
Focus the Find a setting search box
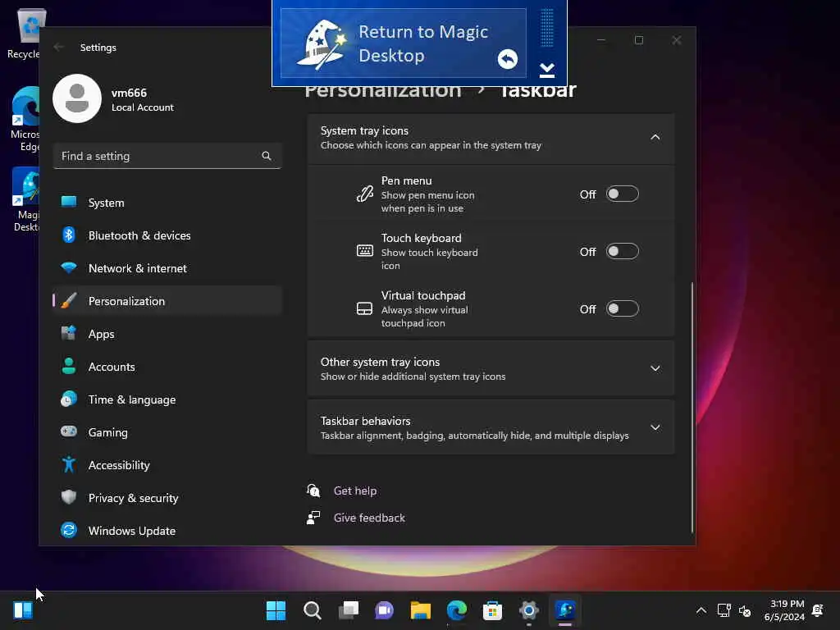pos(167,156)
